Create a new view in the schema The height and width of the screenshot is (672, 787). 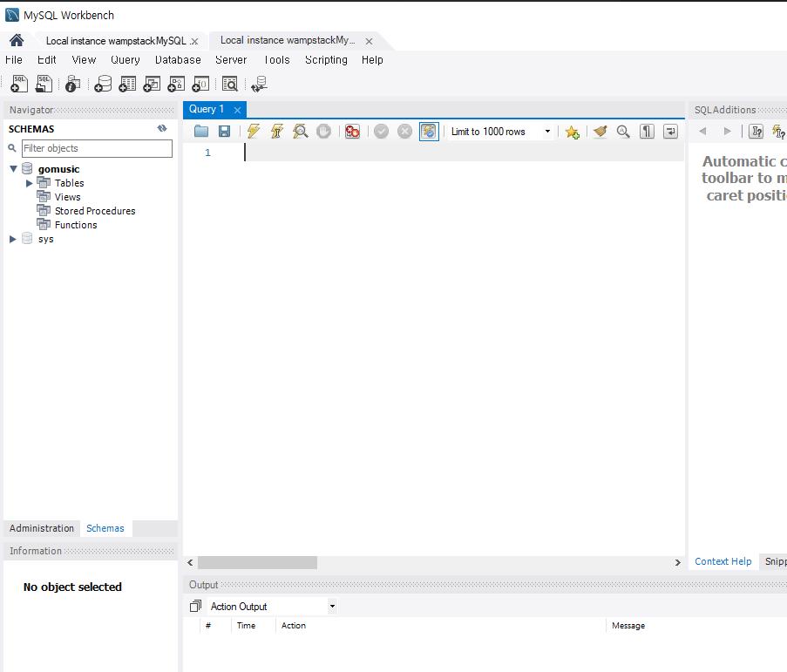click(x=152, y=84)
